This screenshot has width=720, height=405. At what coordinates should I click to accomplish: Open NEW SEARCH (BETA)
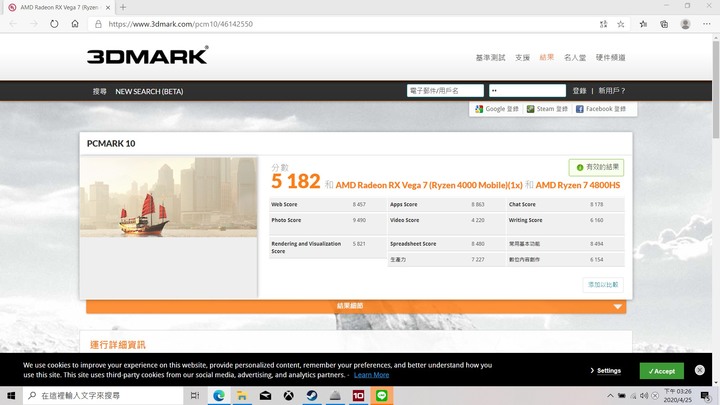[x=149, y=91]
